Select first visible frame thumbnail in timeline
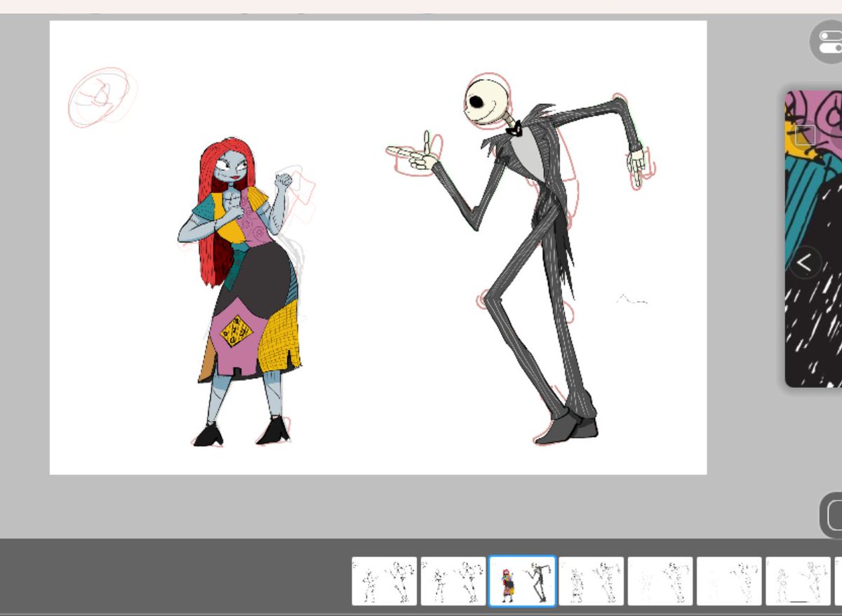Screen dimensions: 842x616 pos(384,581)
